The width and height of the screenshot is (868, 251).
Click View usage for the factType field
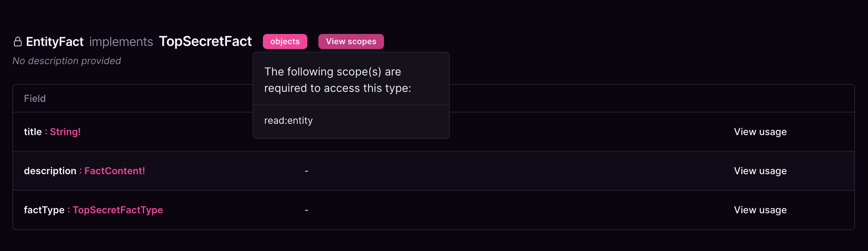pos(760,210)
